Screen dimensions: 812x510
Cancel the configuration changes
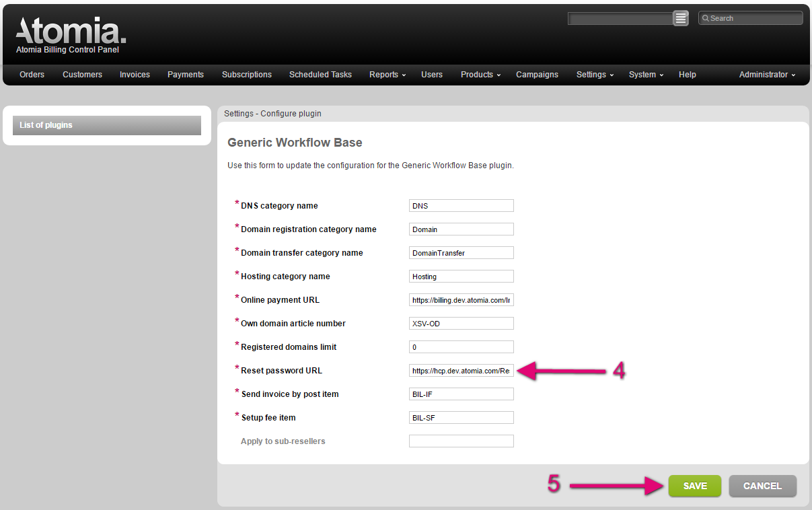coord(762,486)
